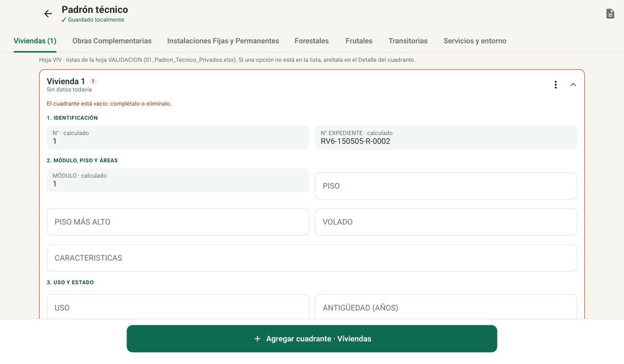624x364 pixels.
Task: Click the Hoja VIV validation note
Action: [227, 60]
